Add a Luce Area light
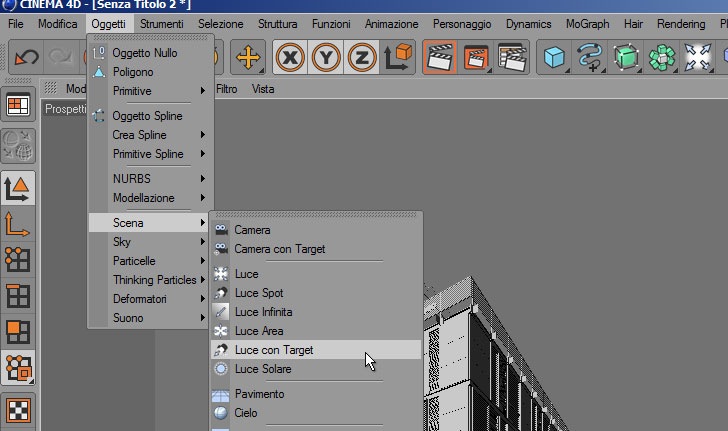The height and width of the screenshot is (431, 728). coord(316,331)
